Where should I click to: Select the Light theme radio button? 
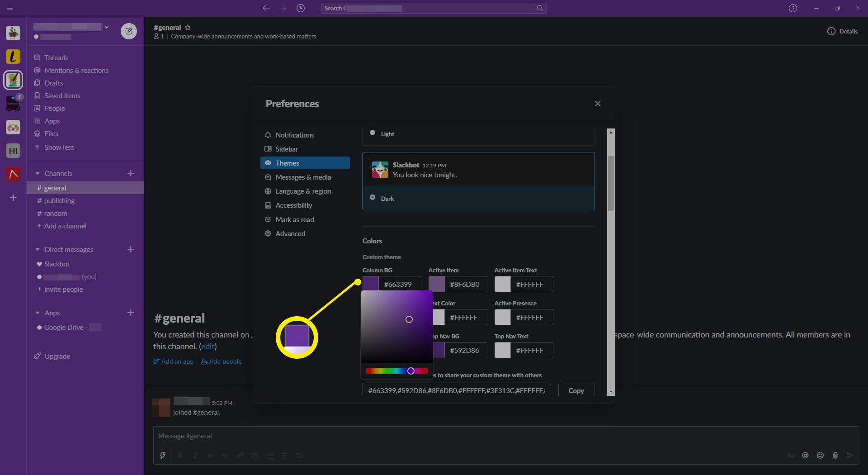point(373,133)
